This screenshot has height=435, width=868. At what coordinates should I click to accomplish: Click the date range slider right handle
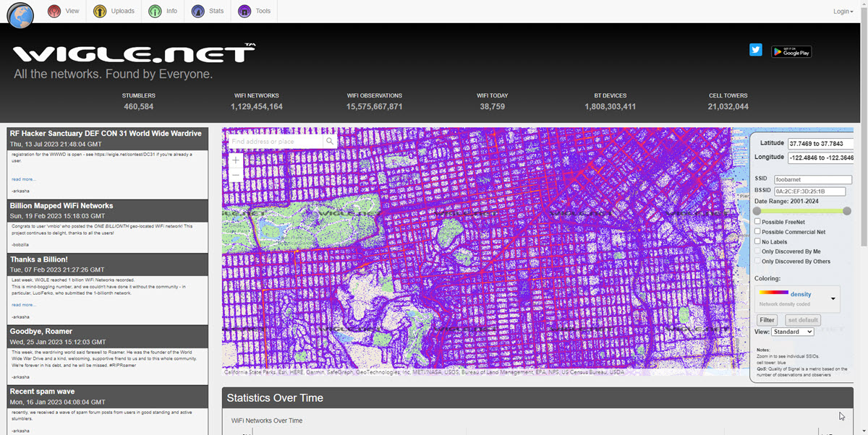coord(847,211)
